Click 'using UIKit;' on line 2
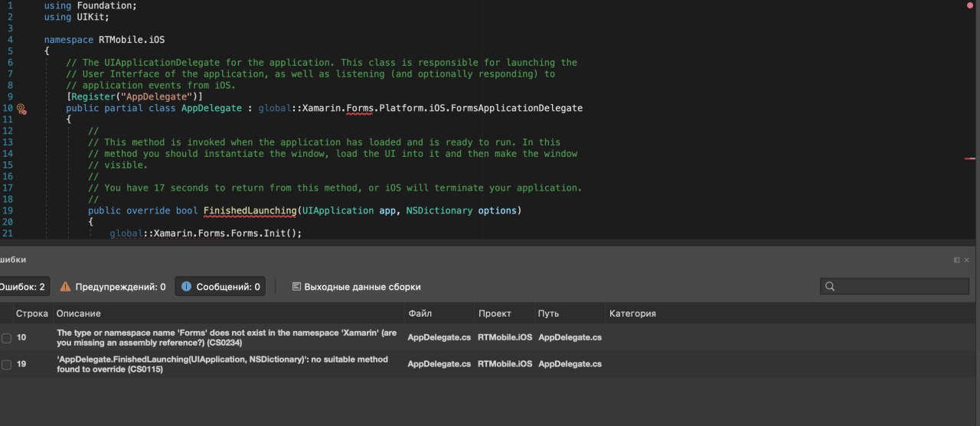The image size is (980, 426). pos(77,17)
